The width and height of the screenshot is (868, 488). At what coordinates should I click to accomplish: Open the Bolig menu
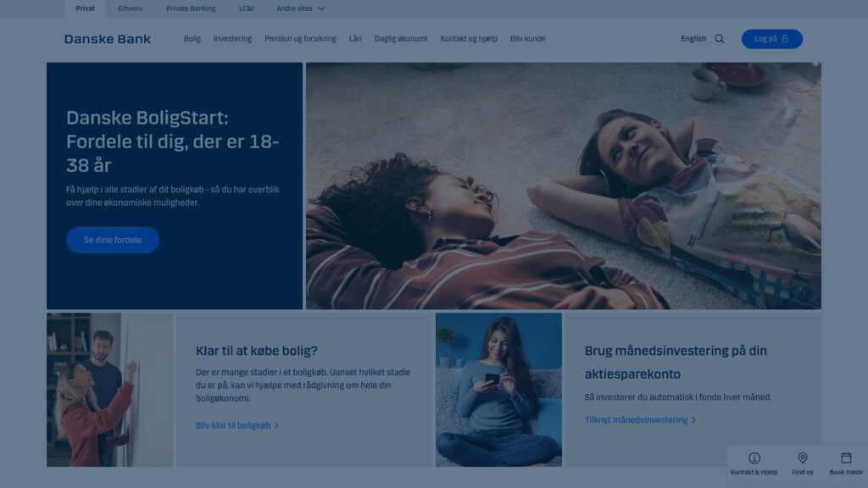[192, 39]
